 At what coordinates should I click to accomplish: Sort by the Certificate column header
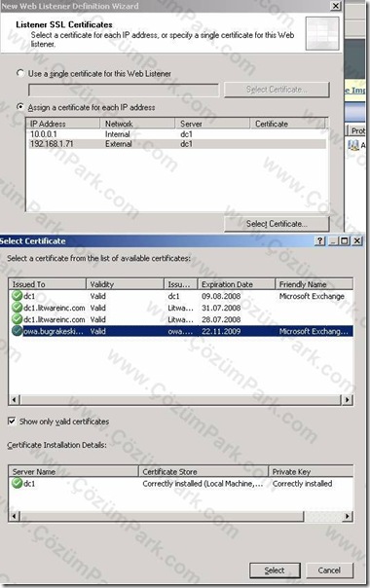pos(288,124)
